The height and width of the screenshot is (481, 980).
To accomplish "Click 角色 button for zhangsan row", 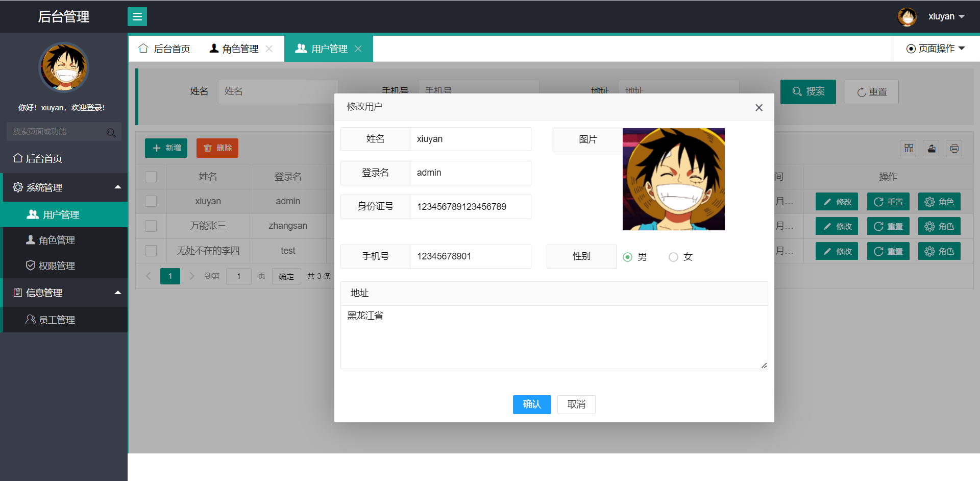I will pos(939,226).
